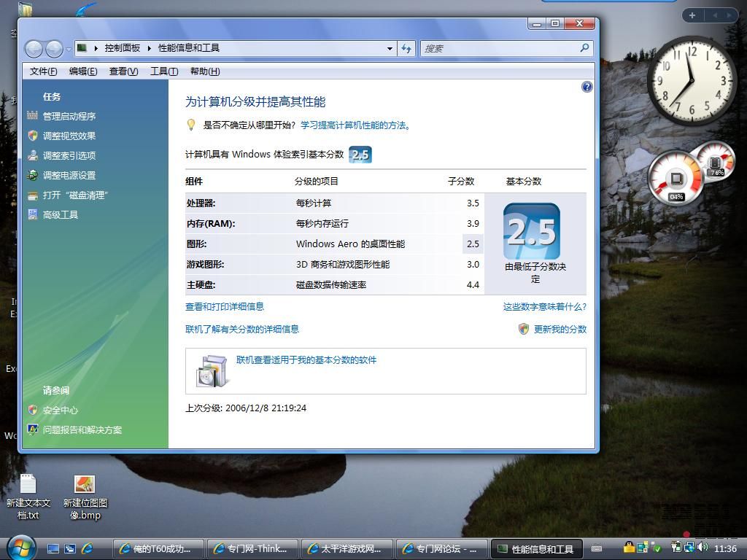Image resolution: width=747 pixels, height=560 pixels.
Task: Click inside the 搜索 search field
Action: pyautogui.click(x=500, y=48)
